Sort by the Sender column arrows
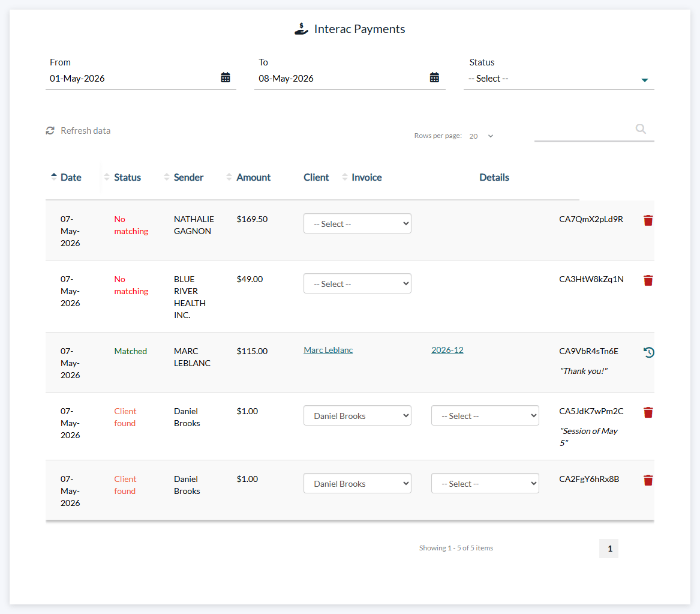The width and height of the screenshot is (700, 614). pos(167,177)
